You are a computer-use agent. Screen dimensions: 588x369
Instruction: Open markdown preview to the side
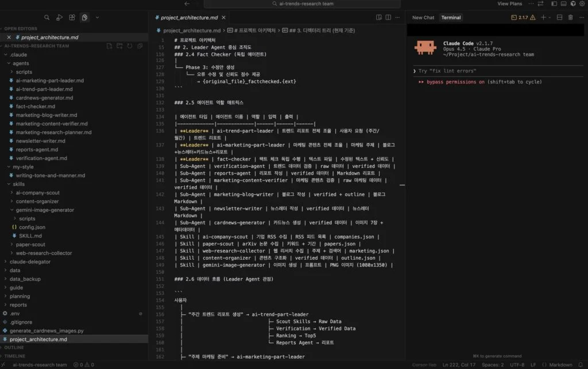379,17
